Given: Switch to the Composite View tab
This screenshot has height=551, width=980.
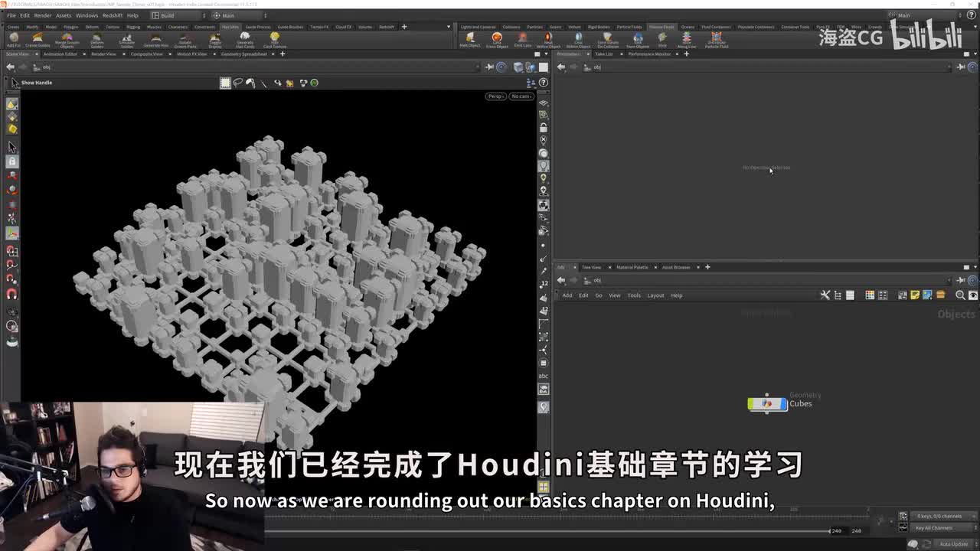Looking at the screenshot, I should pyautogui.click(x=145, y=54).
